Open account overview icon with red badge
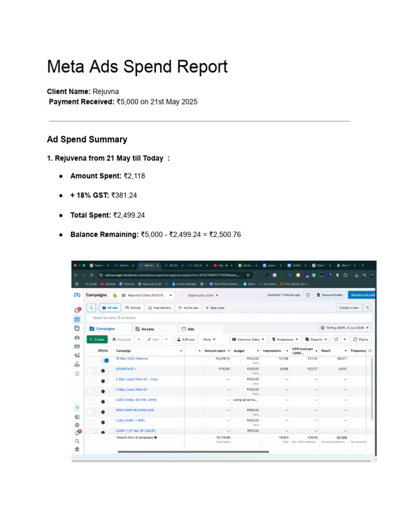The height and width of the screenshot is (532, 399). (77, 310)
